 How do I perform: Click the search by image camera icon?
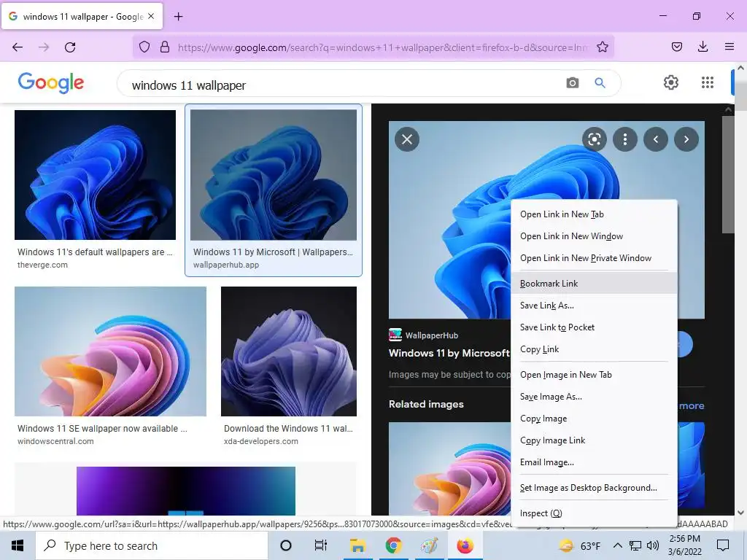point(572,83)
